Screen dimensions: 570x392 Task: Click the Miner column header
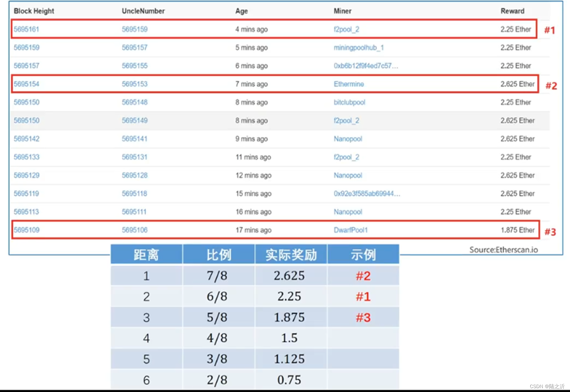(342, 11)
